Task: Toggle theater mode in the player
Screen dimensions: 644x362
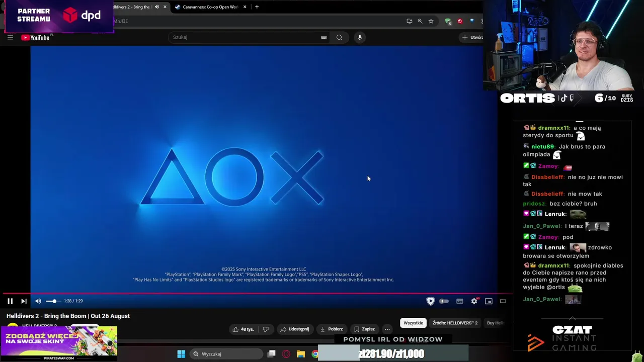Action: (x=503, y=301)
